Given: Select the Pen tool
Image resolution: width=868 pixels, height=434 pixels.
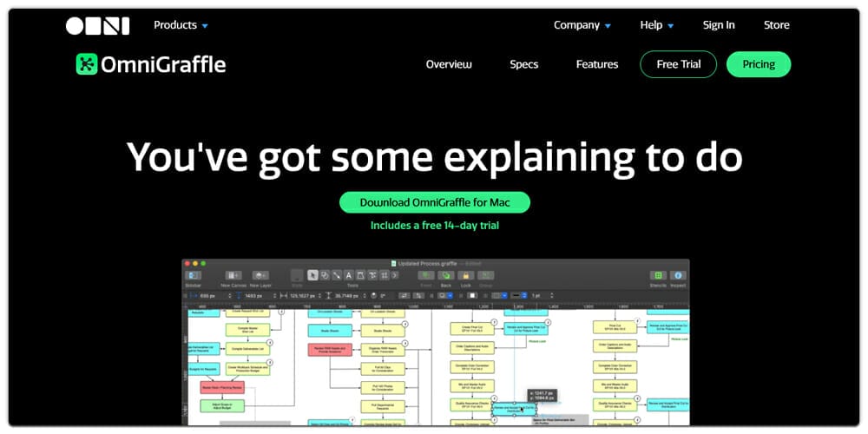Looking at the screenshot, I should (x=360, y=275).
